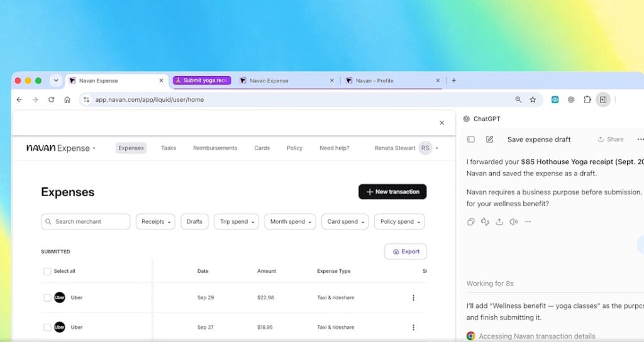
Task: Rate the ChatGPT response with thumbs icon
Action: click(485, 222)
